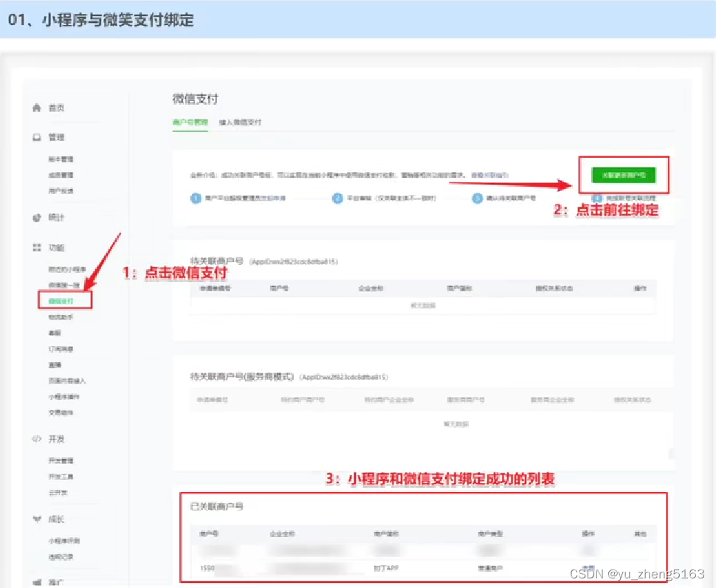Open 小程序插件 in the sidebar
The width and height of the screenshot is (716, 588).
click(64, 397)
